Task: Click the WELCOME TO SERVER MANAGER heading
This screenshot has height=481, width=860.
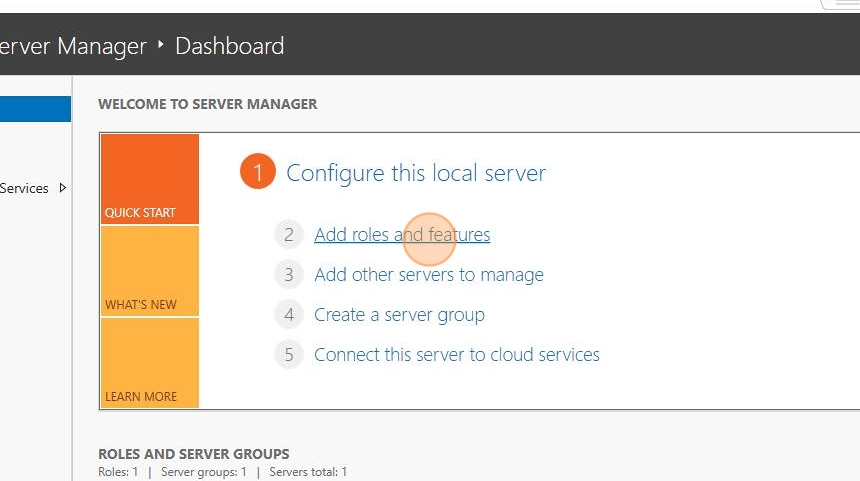Action: click(207, 104)
